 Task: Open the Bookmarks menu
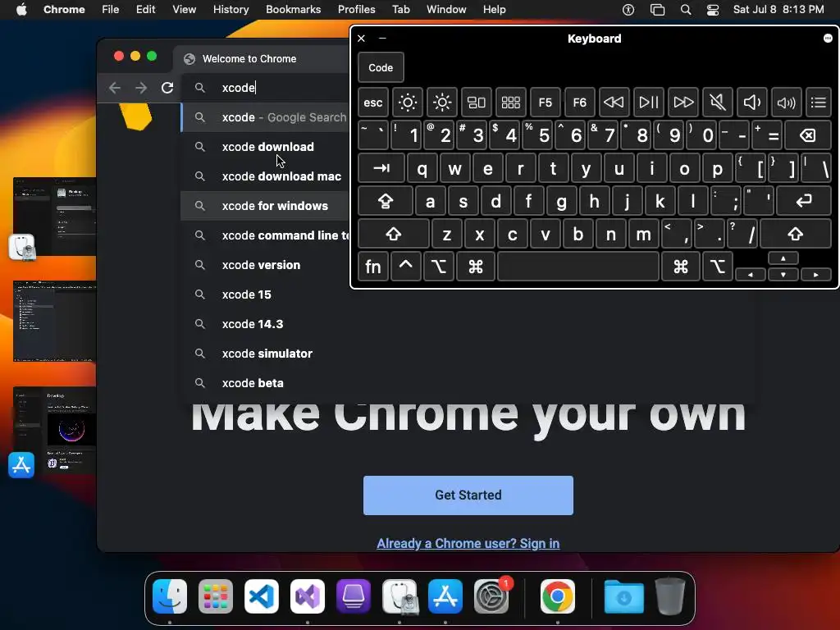pyautogui.click(x=293, y=10)
